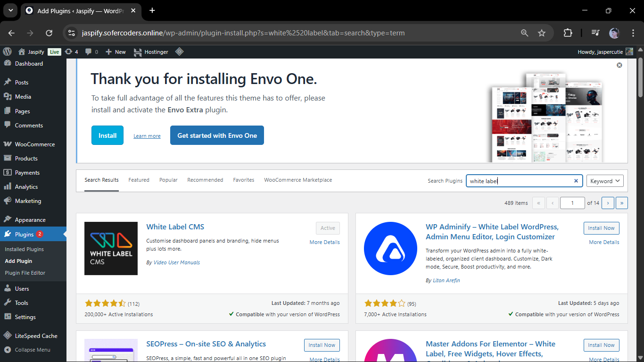Open browser extensions puzzle icon
Viewport: 644px width, 362px height.
point(568,33)
